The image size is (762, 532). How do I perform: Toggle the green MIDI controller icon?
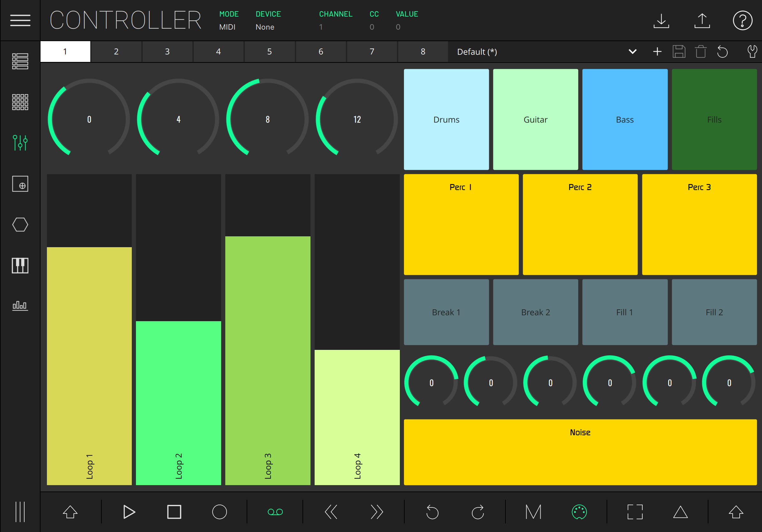(579, 512)
